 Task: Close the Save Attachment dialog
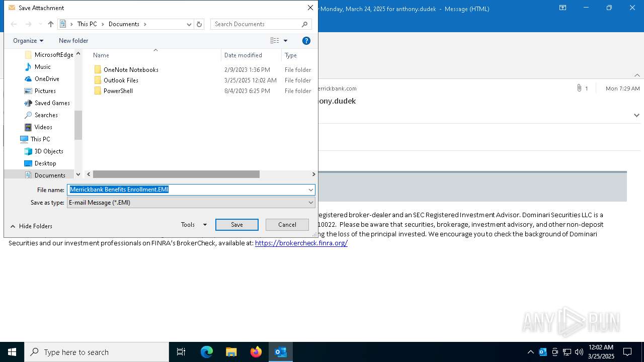coord(310,8)
